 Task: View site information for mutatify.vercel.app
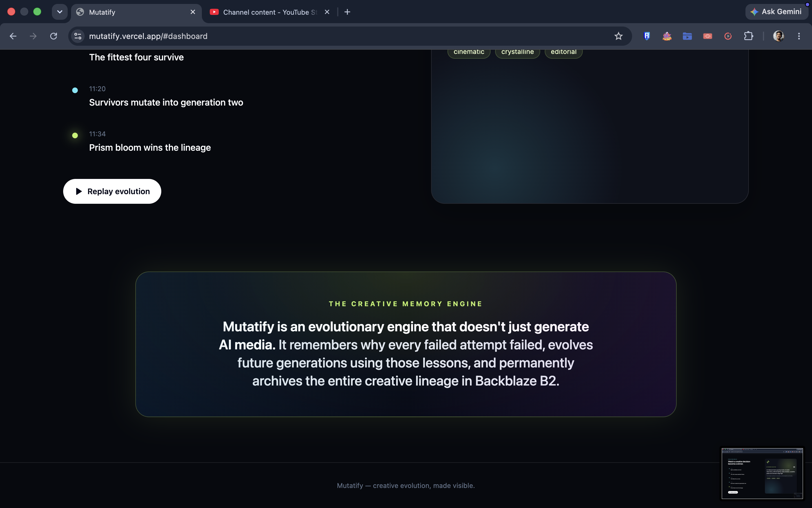78,36
